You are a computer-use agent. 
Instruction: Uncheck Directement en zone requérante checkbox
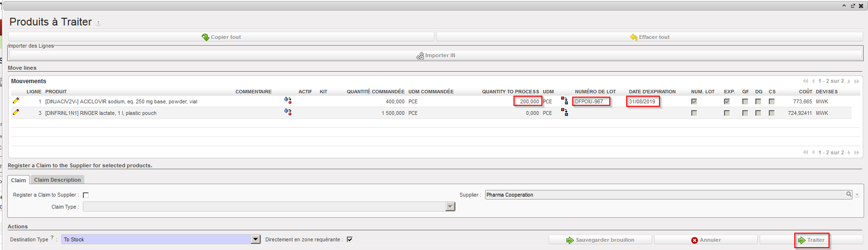click(x=350, y=239)
